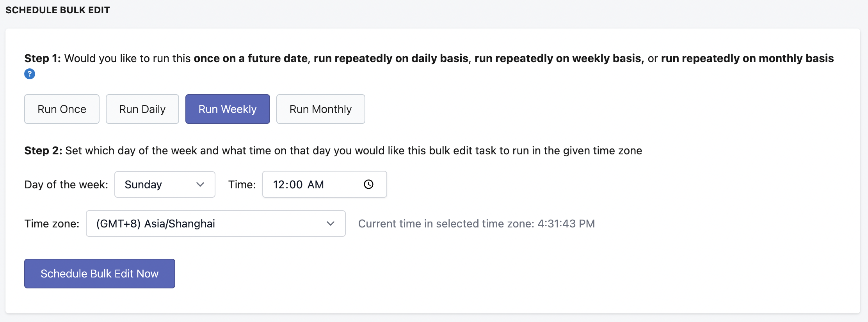Click the chevron in the time zone selector
Viewport: 868px width, 322px height.
pyautogui.click(x=331, y=224)
